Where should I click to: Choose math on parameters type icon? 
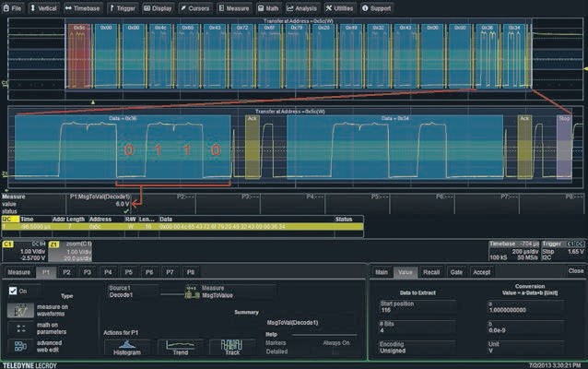coord(20,328)
